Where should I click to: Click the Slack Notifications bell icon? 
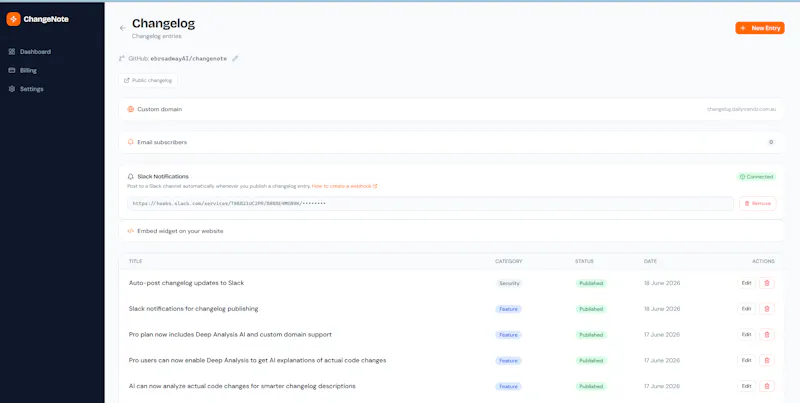coord(131,177)
